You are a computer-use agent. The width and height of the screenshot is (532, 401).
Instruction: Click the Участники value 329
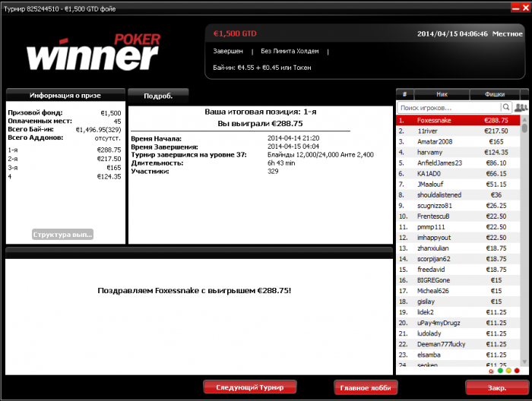273,171
